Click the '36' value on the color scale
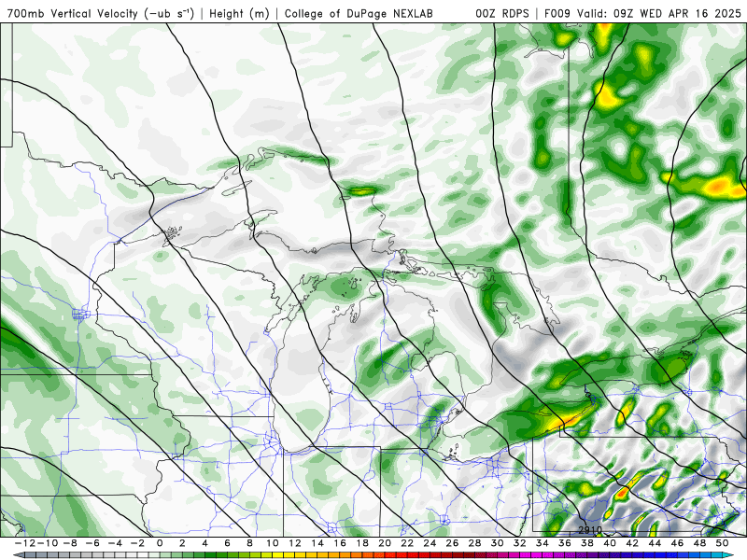This screenshot has height=560, width=747. (565, 543)
